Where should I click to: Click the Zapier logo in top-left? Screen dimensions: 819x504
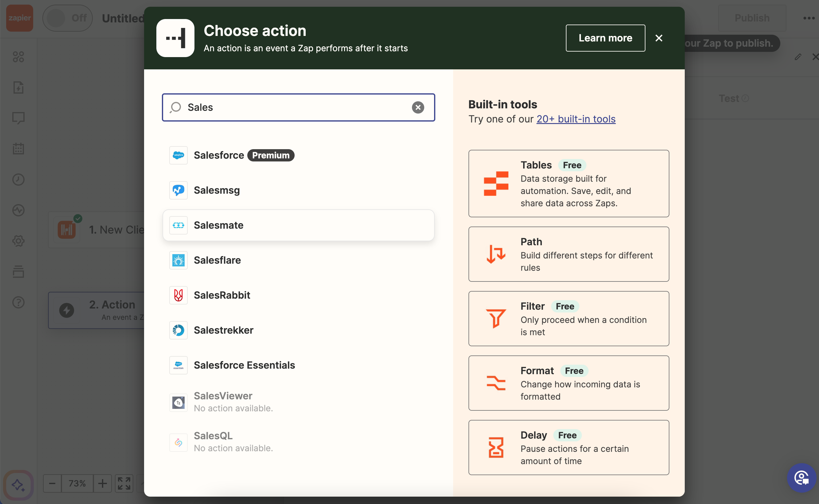point(19,18)
